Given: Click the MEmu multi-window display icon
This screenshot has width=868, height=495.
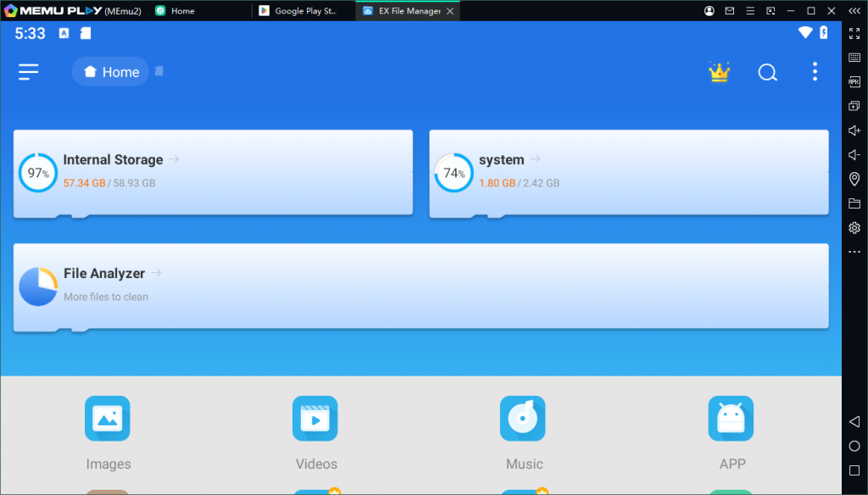Looking at the screenshot, I should [x=771, y=10].
